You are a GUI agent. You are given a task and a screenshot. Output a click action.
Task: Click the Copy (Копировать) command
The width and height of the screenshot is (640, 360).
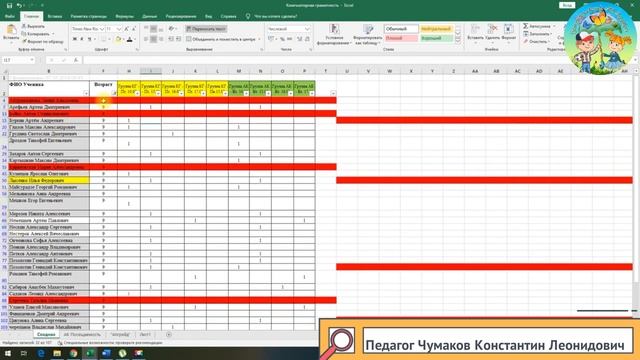pyautogui.click(x=36, y=34)
